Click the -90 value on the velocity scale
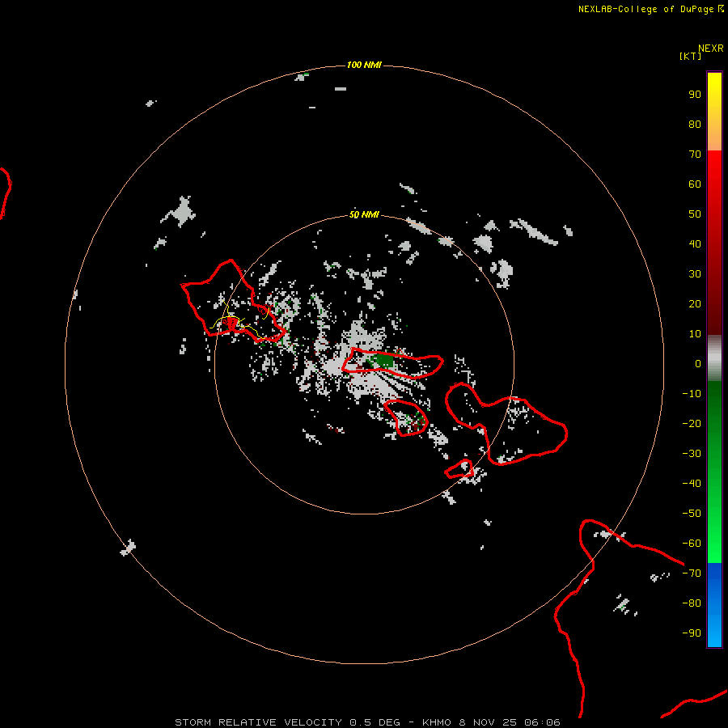The image size is (728, 728). [x=692, y=633]
